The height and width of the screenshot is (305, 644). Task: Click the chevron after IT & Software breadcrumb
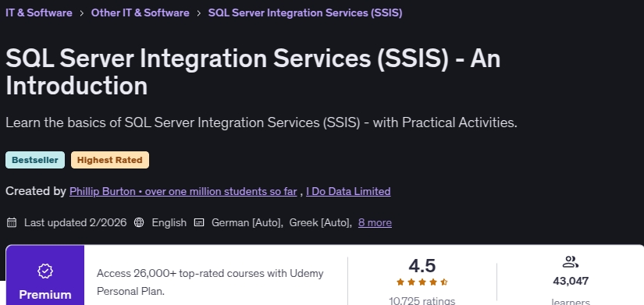pos(82,13)
